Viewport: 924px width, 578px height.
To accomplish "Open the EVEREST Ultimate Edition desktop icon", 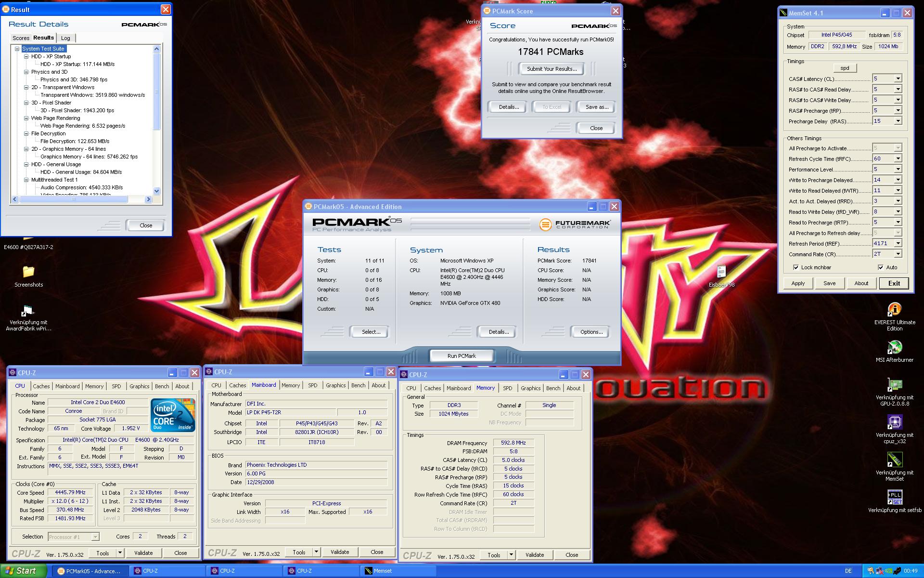I will [x=894, y=309].
